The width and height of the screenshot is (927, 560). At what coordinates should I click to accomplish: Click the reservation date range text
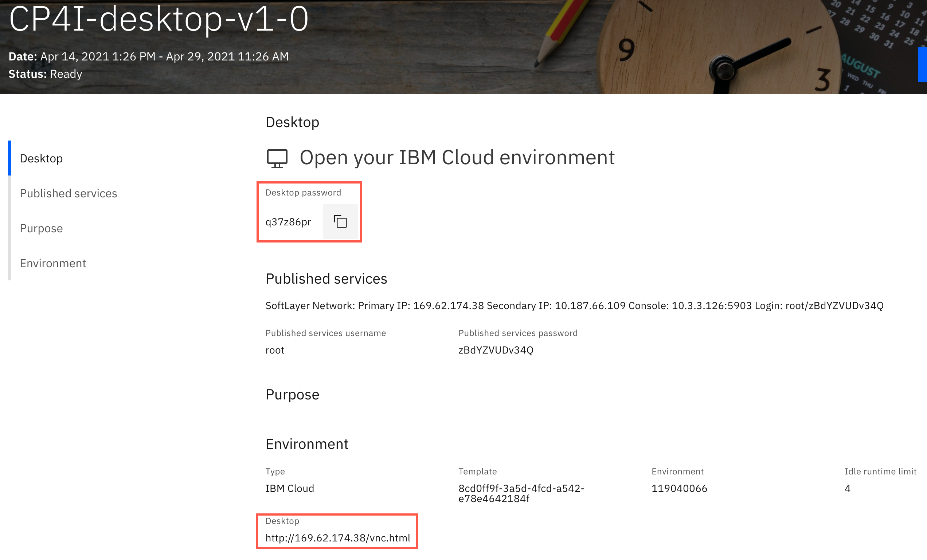coord(149,56)
